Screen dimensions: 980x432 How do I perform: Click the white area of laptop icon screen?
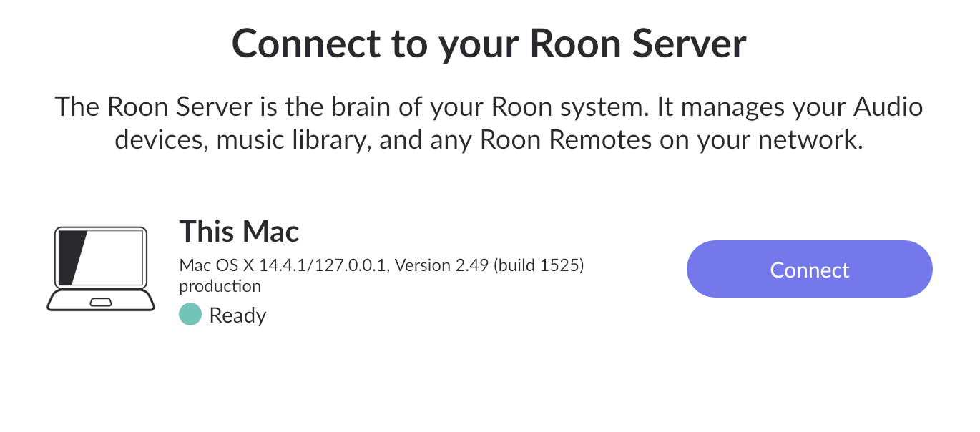(112, 257)
